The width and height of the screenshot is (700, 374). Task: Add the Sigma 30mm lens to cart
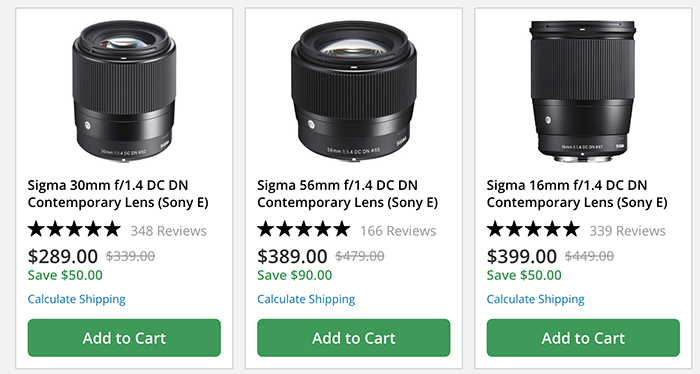(x=124, y=338)
